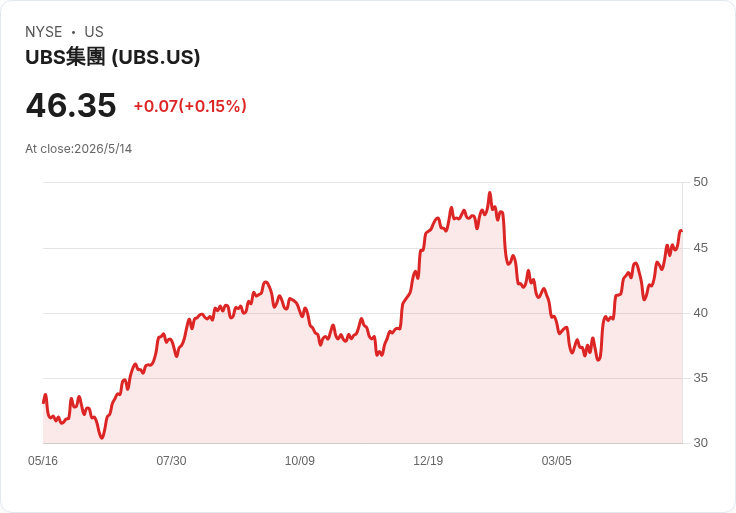Click the 45 price axis label
This screenshot has width=736, height=513.
point(700,248)
